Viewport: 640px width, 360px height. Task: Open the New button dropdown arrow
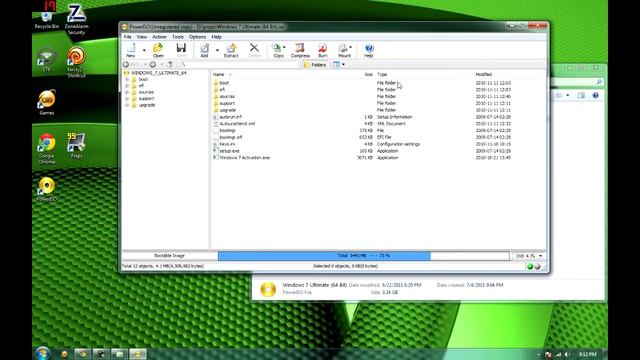click(144, 51)
